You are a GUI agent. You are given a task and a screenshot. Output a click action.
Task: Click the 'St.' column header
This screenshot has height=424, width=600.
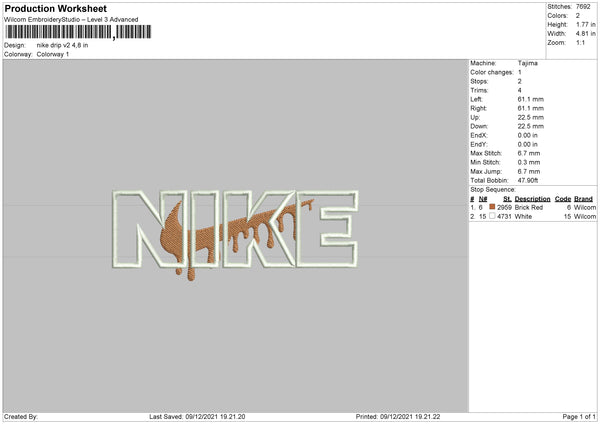[507, 199]
